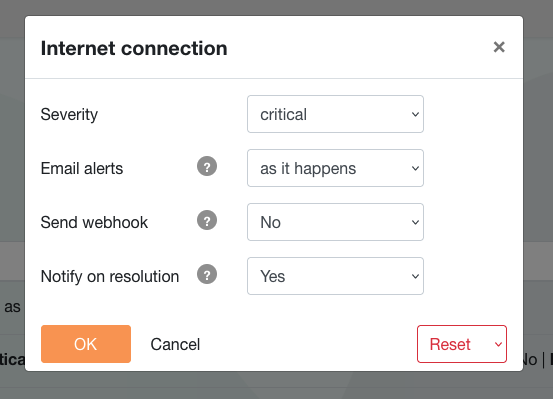
Task: Show help for Notify on resolution
Action: (x=207, y=274)
